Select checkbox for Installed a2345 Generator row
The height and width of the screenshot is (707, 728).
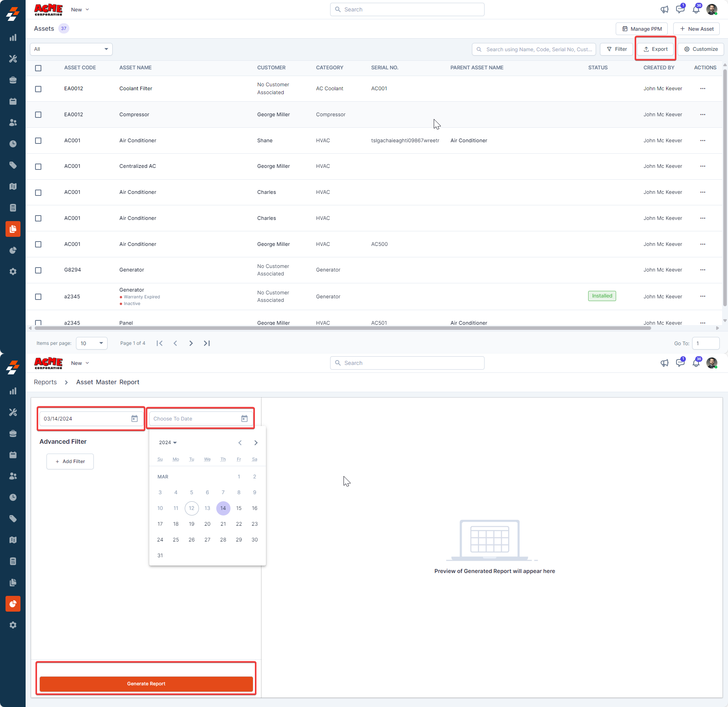click(38, 297)
